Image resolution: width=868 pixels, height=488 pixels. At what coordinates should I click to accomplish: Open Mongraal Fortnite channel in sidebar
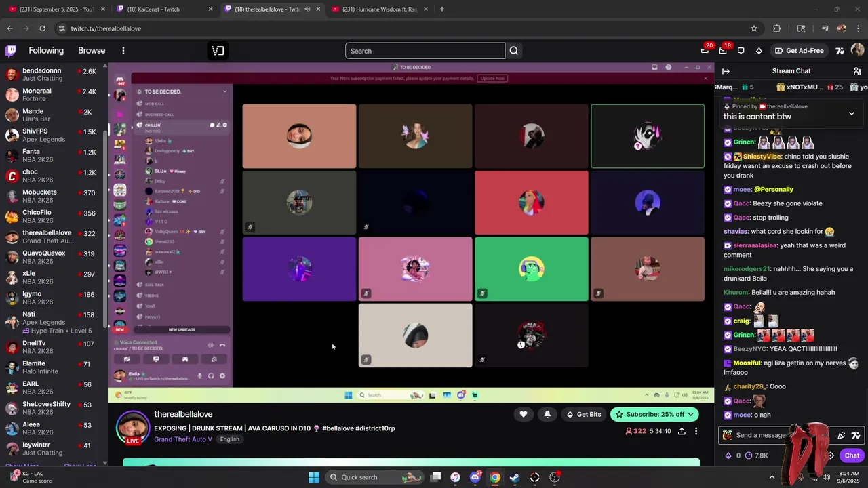[x=53, y=95]
